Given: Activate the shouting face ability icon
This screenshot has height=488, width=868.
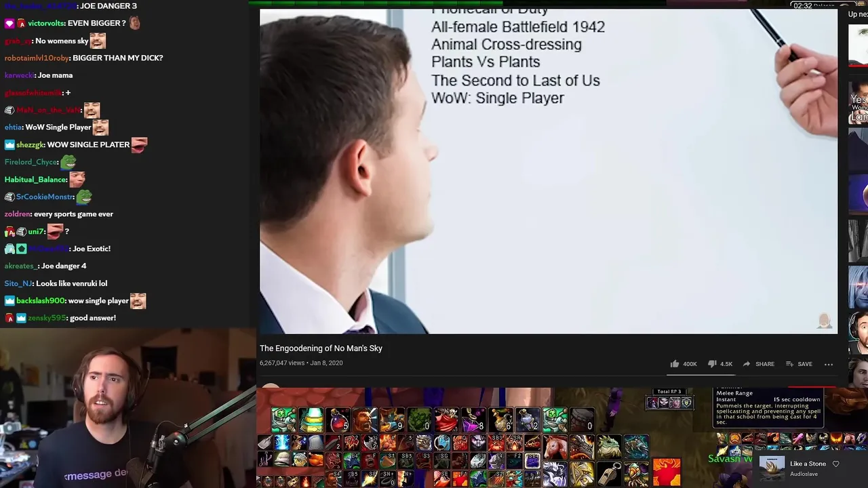Looking at the screenshot, I should 365,420.
